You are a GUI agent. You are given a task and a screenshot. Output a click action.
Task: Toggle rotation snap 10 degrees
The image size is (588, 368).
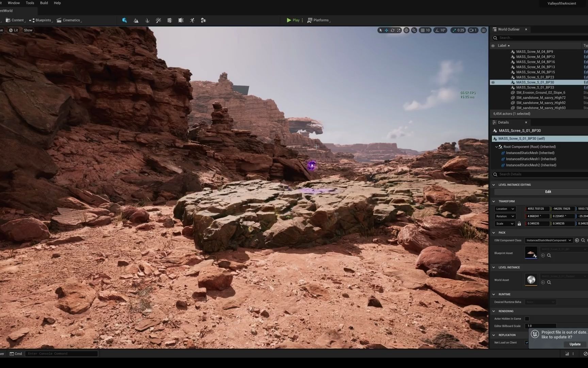click(440, 30)
